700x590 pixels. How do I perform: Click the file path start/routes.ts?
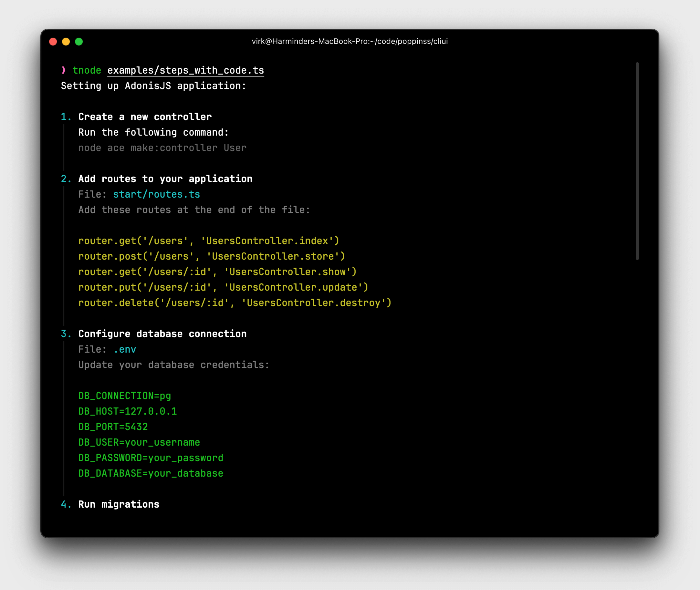pos(157,194)
